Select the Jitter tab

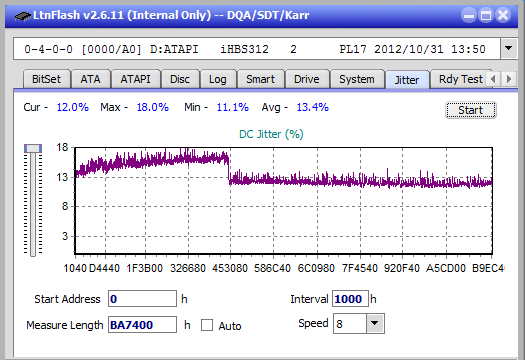(407, 80)
